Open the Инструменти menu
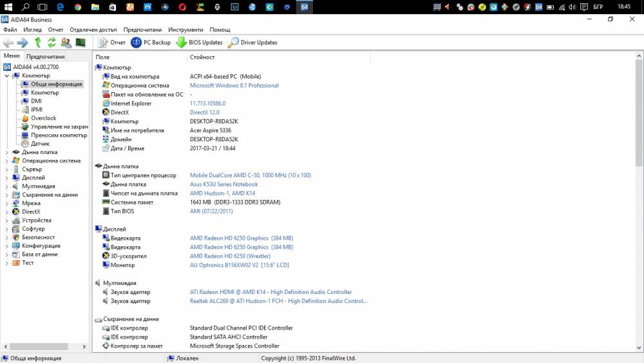644x363 pixels. click(x=185, y=30)
